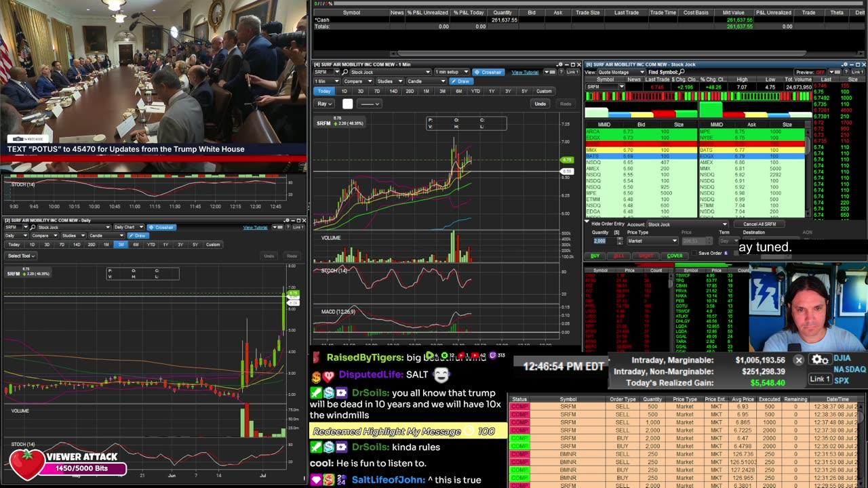868x488 pixels.
Task: Click the symbol search magnifier in 1 Min chart
Action: pyautogui.click(x=344, y=72)
